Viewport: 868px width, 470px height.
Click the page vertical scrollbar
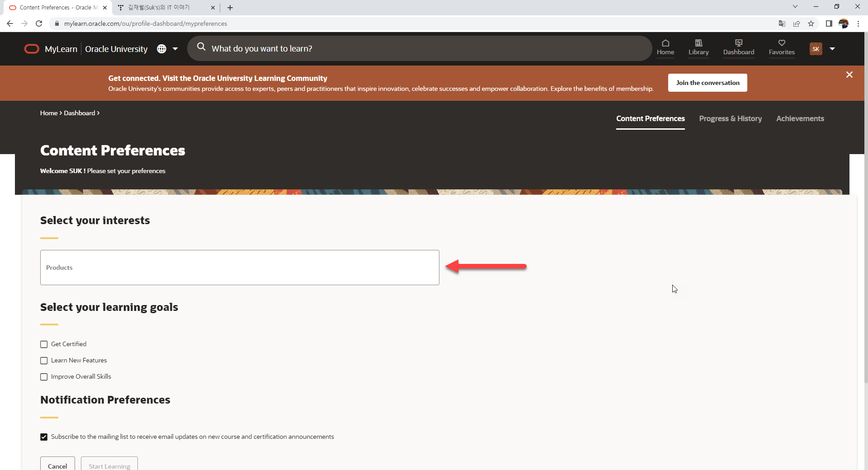point(866,208)
